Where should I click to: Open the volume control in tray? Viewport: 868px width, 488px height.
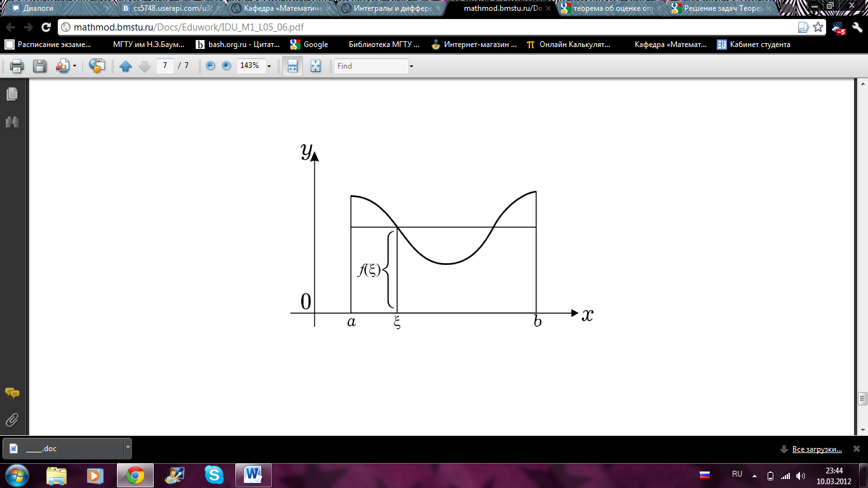click(801, 475)
